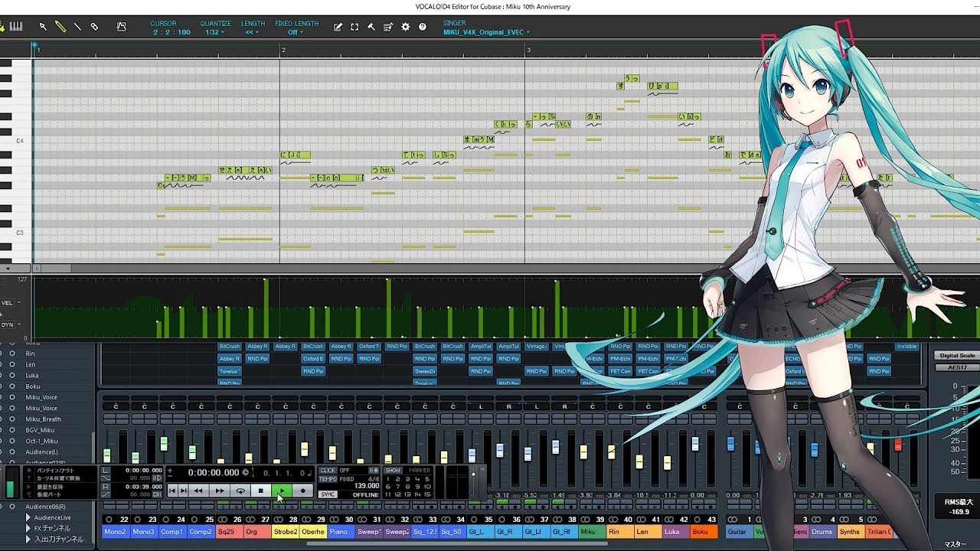Jump to marker number 1
Viewport: 980px width, 551px height.
pyautogui.click(x=388, y=479)
